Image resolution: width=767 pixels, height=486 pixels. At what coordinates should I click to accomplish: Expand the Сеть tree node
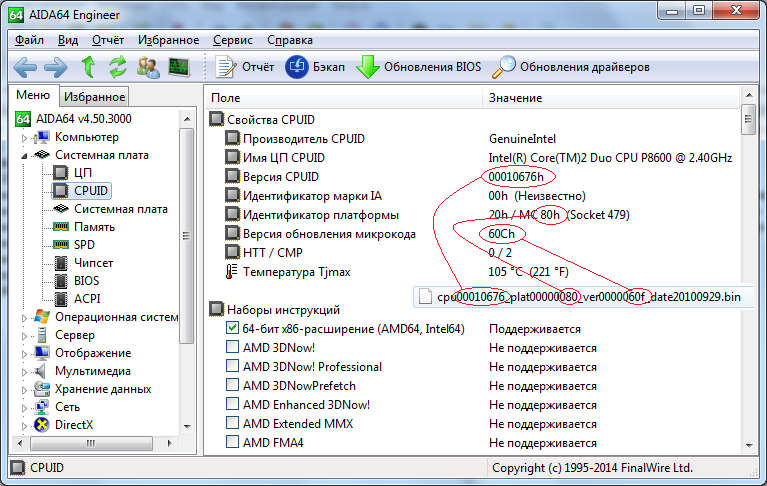coord(24,408)
